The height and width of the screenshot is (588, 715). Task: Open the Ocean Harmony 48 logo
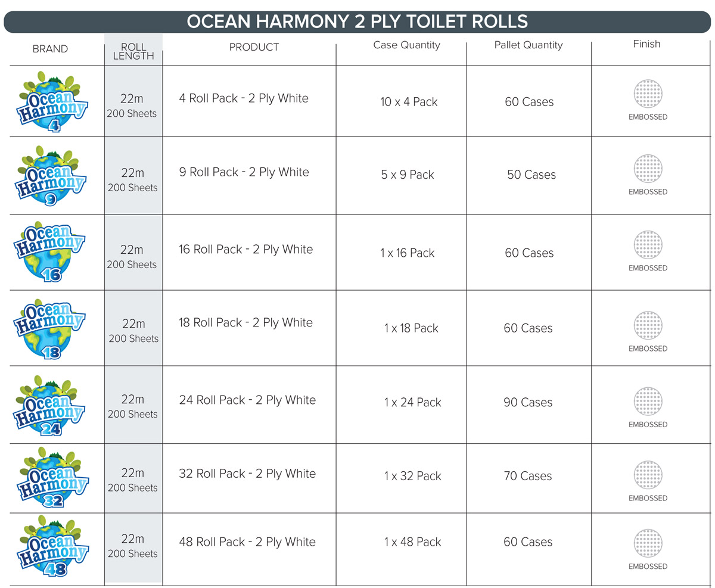[x=51, y=546]
